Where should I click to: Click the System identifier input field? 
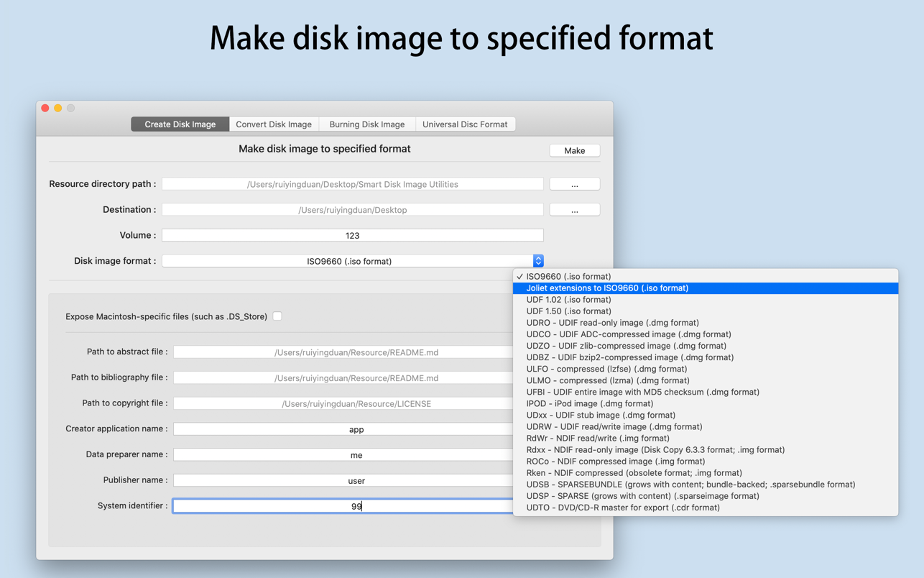pyautogui.click(x=343, y=506)
